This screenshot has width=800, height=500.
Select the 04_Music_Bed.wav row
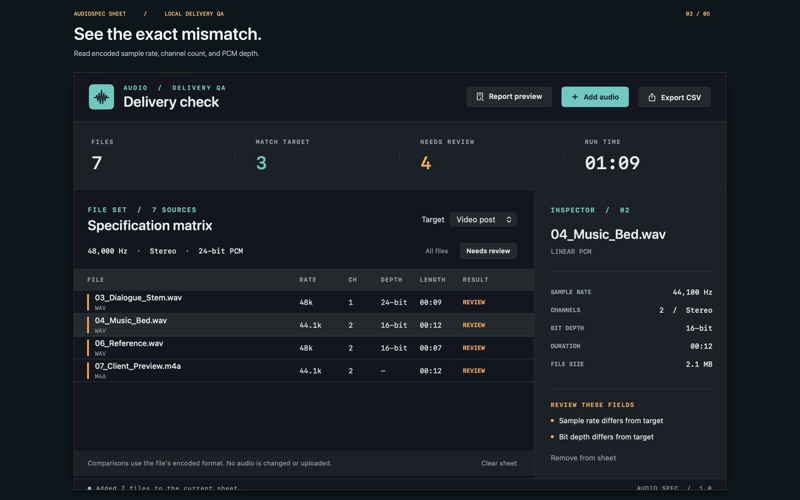click(304, 325)
